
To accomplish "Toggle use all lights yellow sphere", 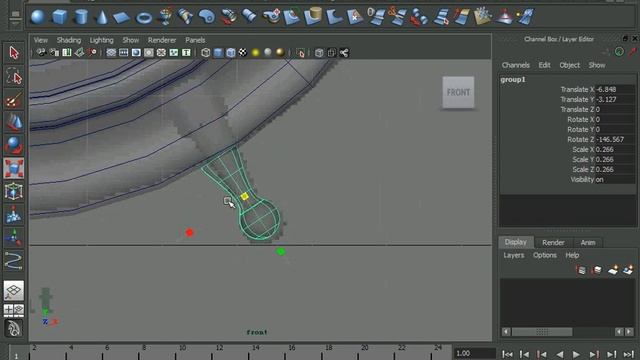I will pos(256,53).
